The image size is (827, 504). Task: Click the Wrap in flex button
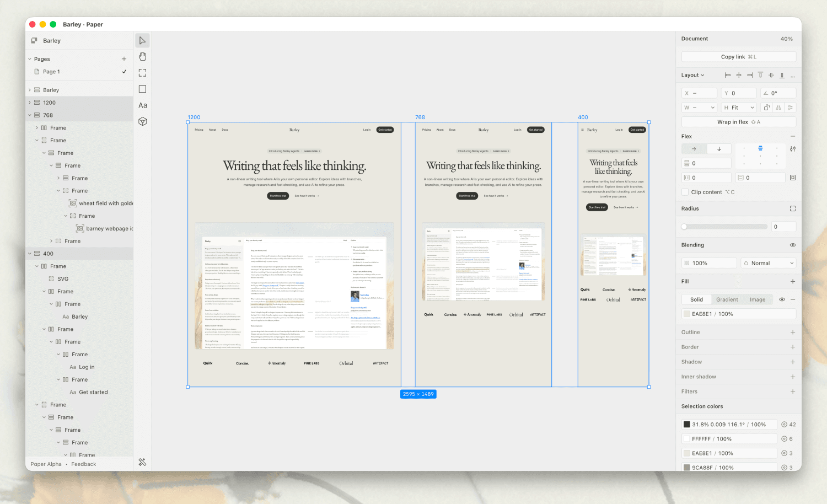tap(739, 122)
